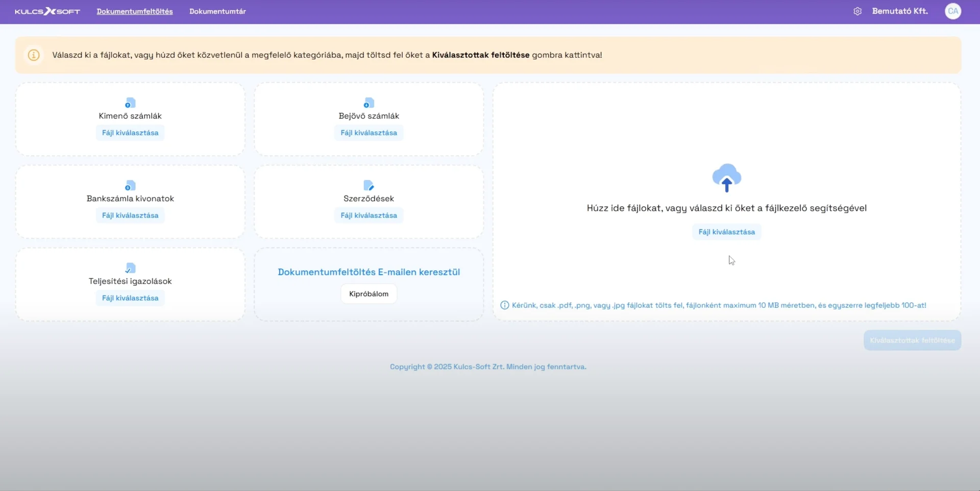The height and width of the screenshot is (491, 980).
Task: Click the Kipróbálom button
Action: click(x=369, y=294)
